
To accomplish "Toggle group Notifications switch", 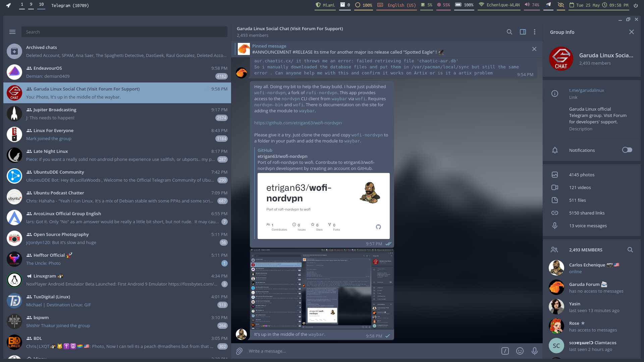I will (x=627, y=150).
